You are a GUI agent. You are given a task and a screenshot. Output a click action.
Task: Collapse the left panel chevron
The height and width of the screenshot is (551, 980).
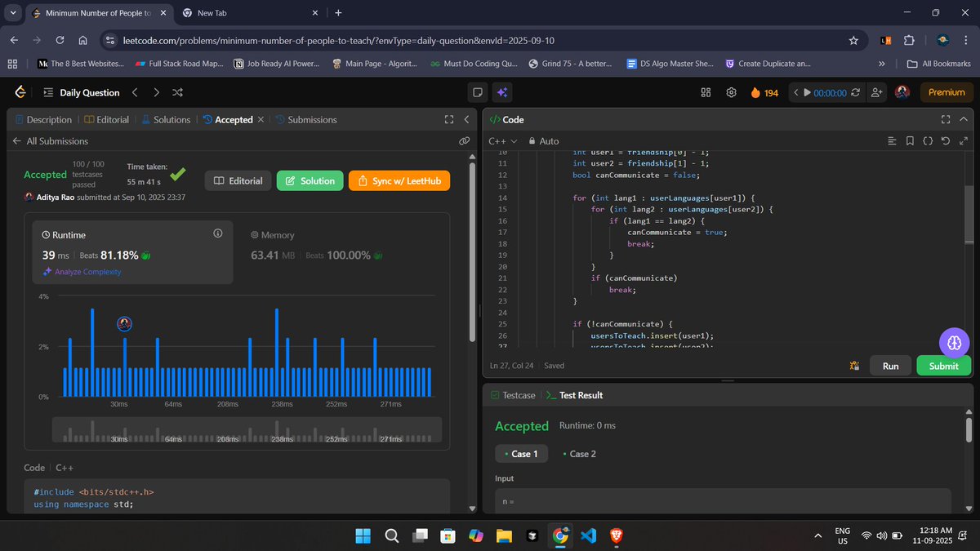click(466, 119)
